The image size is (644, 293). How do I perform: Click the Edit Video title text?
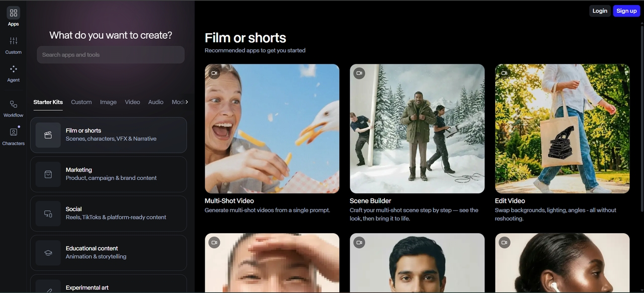tap(510, 201)
